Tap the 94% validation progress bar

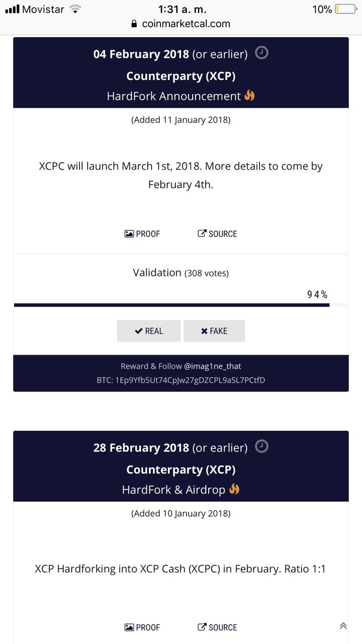pos(180,305)
